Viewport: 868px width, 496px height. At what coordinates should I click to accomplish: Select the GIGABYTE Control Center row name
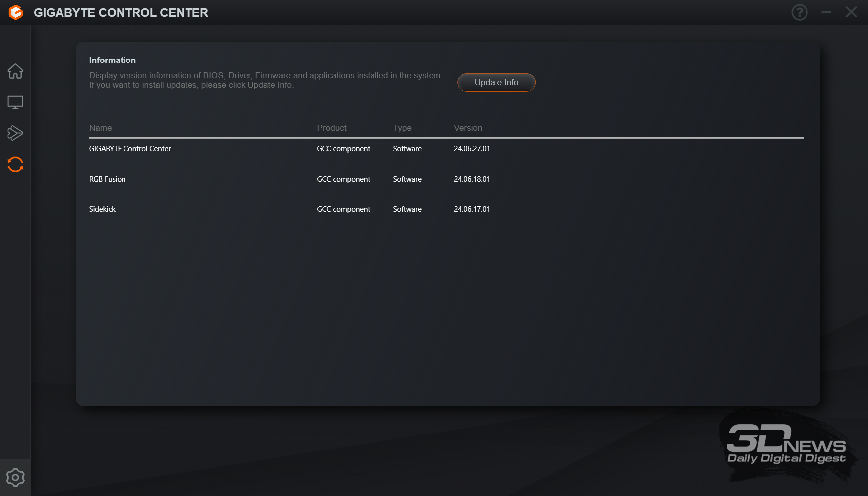tap(130, 149)
